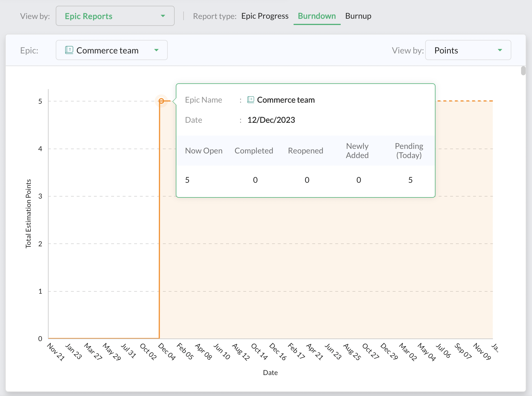
Task: Click the 12/Dec/2023 date value
Action: tap(271, 120)
